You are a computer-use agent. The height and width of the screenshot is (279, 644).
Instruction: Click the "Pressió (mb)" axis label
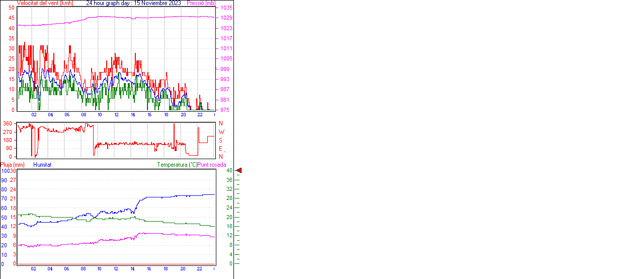tap(201, 3)
